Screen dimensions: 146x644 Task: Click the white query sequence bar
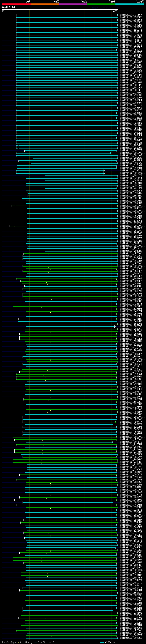pos(60,9)
